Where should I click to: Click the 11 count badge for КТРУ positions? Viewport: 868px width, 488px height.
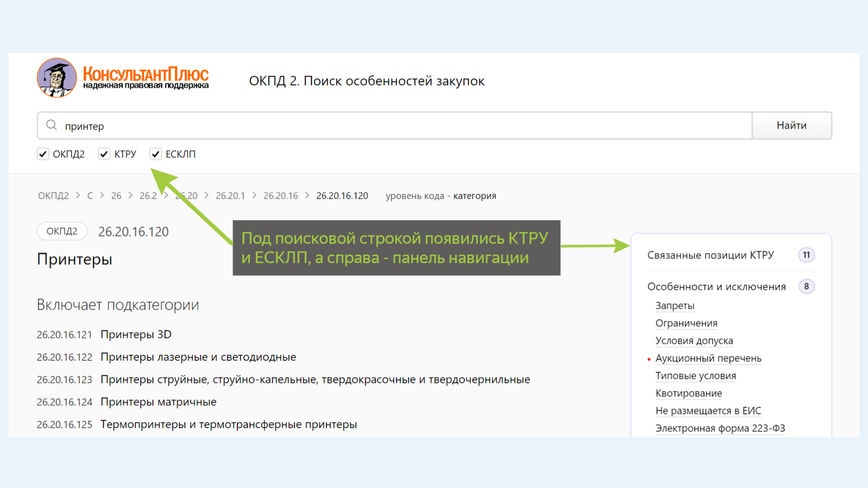coord(806,255)
